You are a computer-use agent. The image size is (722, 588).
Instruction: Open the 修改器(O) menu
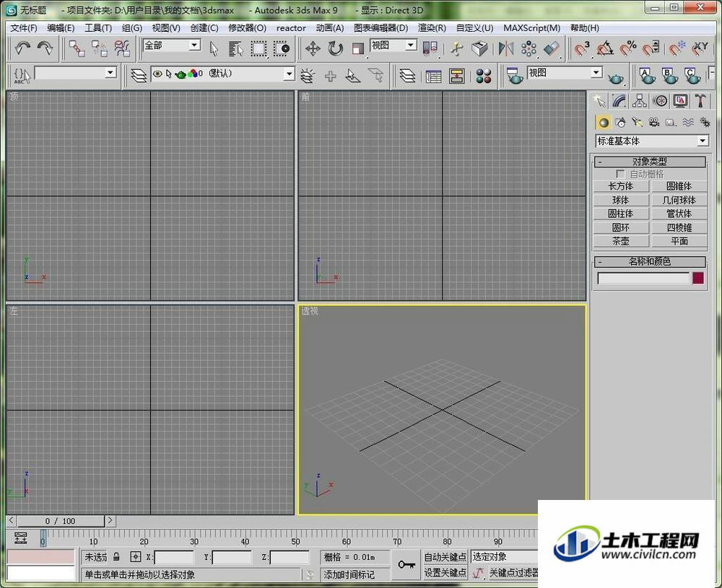247,28
